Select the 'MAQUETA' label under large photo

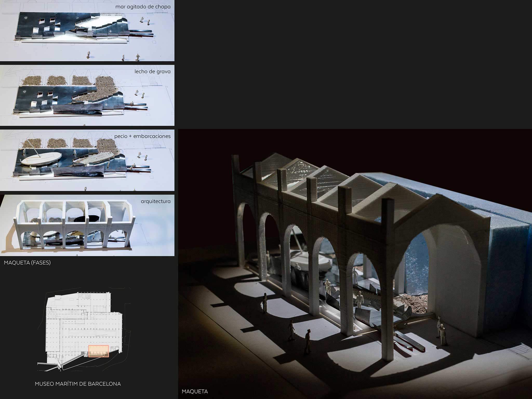tap(195, 391)
